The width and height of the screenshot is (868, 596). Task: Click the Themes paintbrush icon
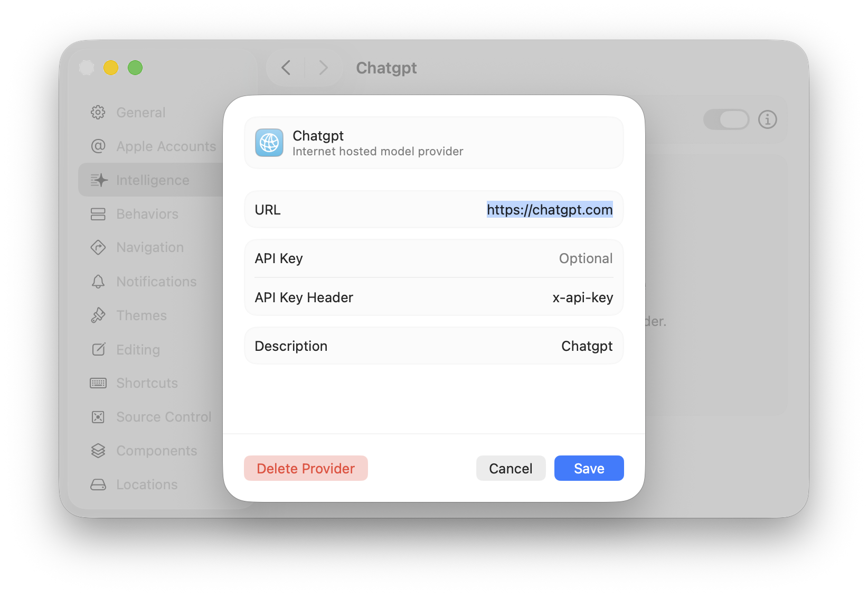(x=98, y=315)
